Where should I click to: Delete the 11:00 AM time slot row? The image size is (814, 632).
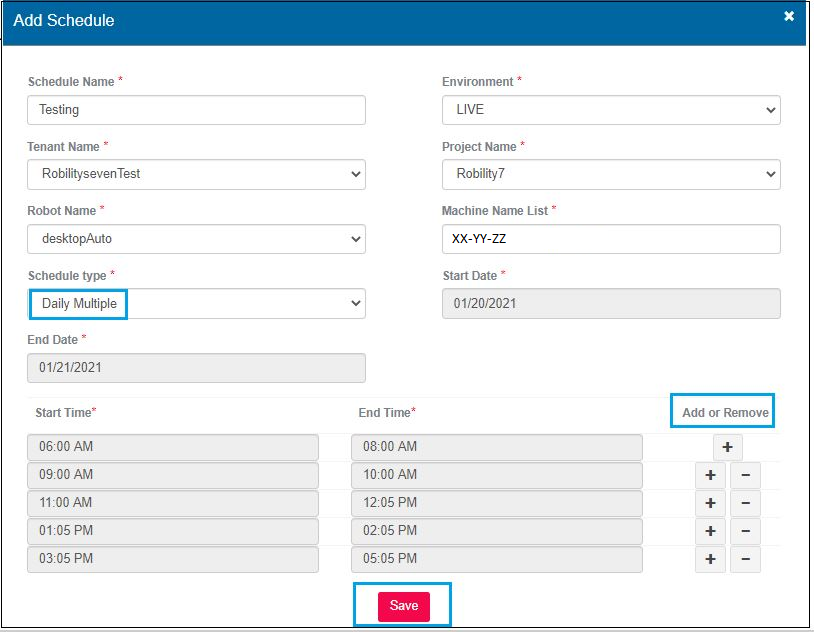tap(745, 503)
